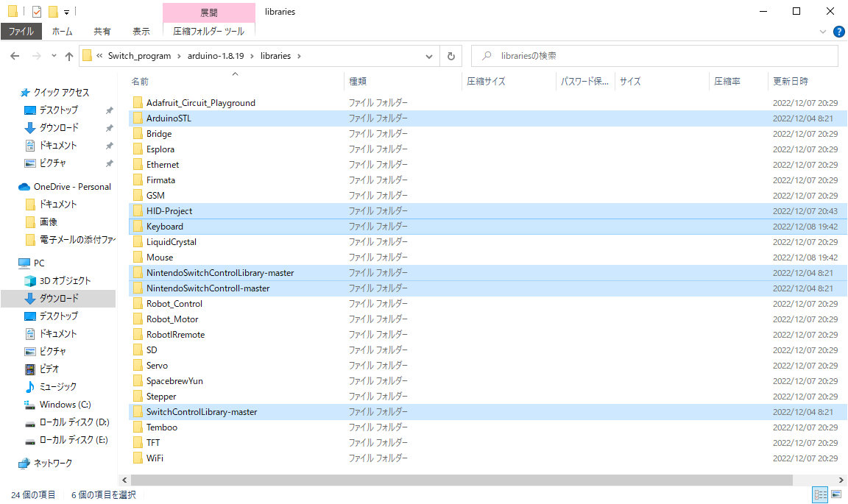Select the Keyboard folder
This screenshot has height=504, width=848.
click(x=164, y=227)
